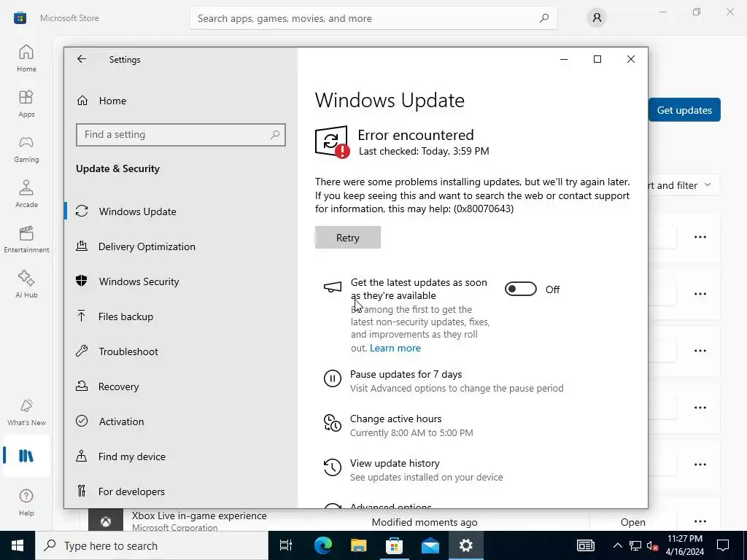This screenshot has width=747, height=560.
Task: Launch Microsoft Edge from the taskbar
Action: pyautogui.click(x=322, y=545)
